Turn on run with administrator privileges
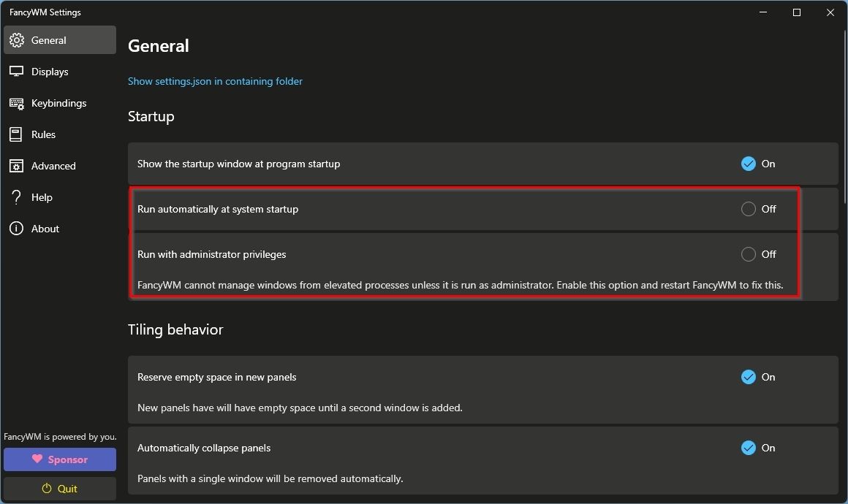The height and width of the screenshot is (504, 848). click(748, 254)
